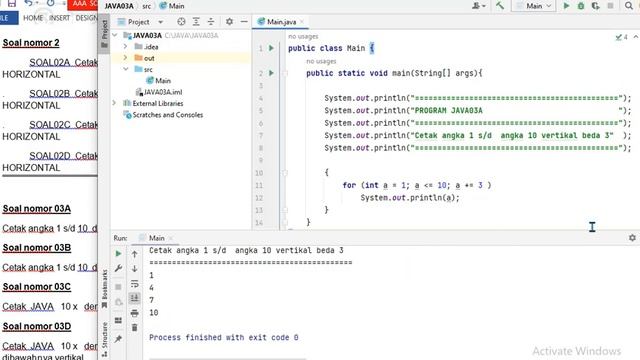Screen dimensions: 640x360
Task: Open the Project tool window side tab
Action: (104, 33)
